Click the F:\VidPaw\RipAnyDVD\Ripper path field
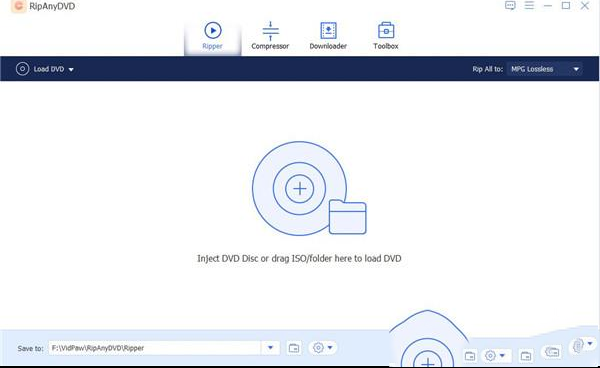Viewport: 600px width, 368px height. pyautogui.click(x=155, y=348)
